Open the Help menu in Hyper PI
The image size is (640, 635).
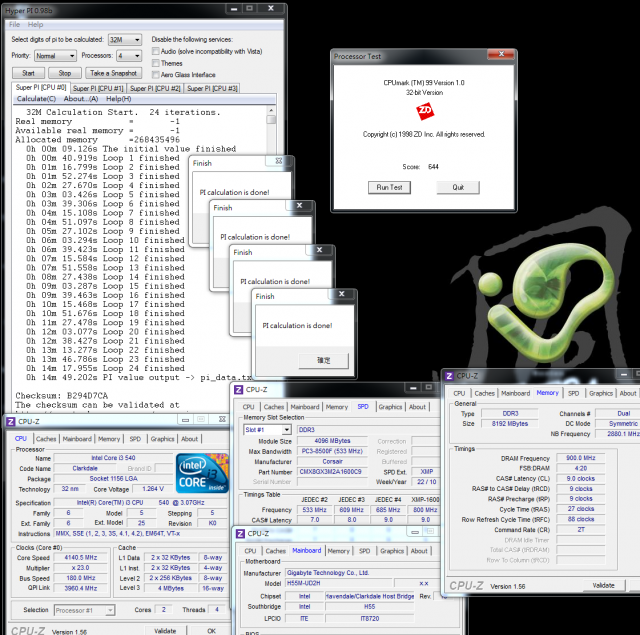[x=35, y=24]
